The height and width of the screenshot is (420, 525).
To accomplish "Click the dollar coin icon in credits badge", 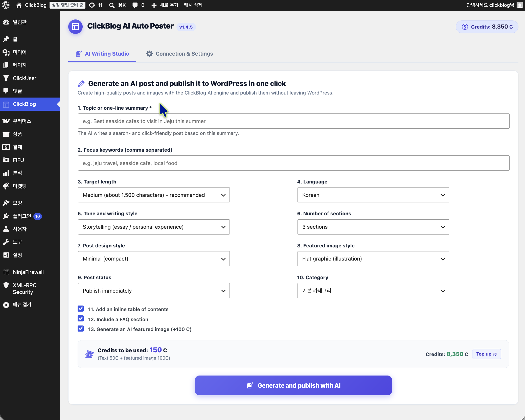I will pyautogui.click(x=465, y=27).
